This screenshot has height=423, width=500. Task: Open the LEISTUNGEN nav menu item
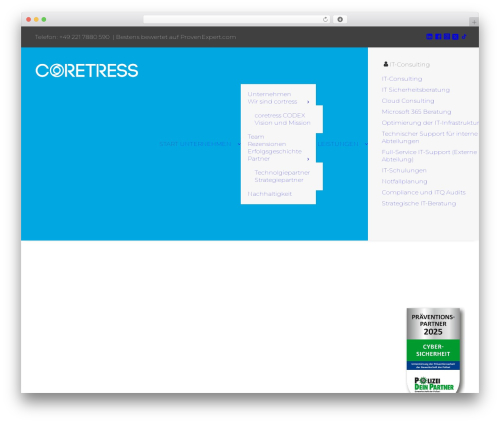(338, 144)
